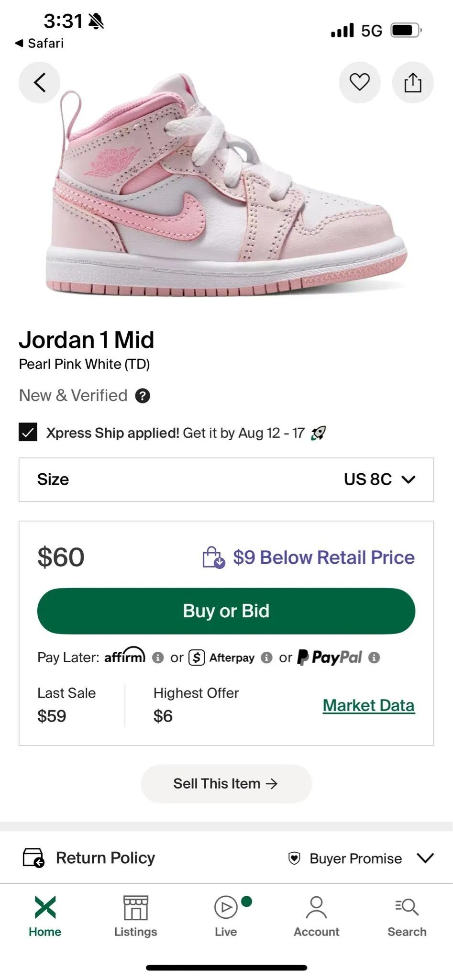Screen dimensions: 453x980
Task: Open the share sheet icon
Action: 413,82
